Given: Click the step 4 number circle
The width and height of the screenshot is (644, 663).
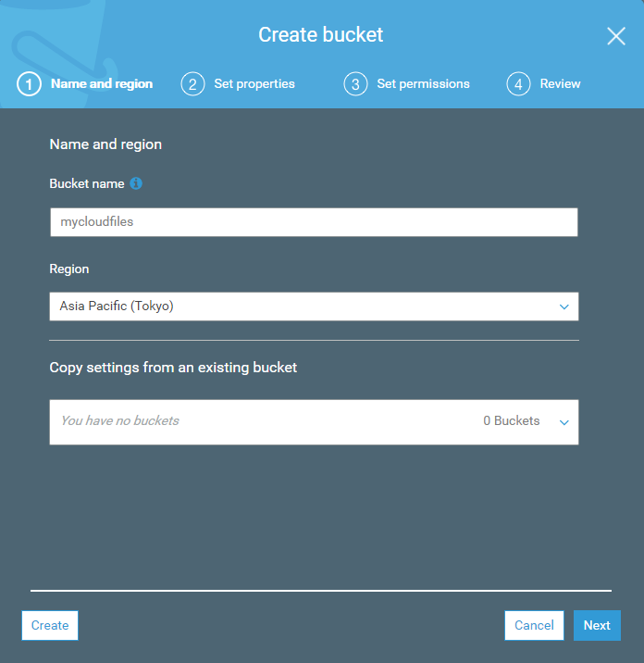Looking at the screenshot, I should tap(518, 84).
